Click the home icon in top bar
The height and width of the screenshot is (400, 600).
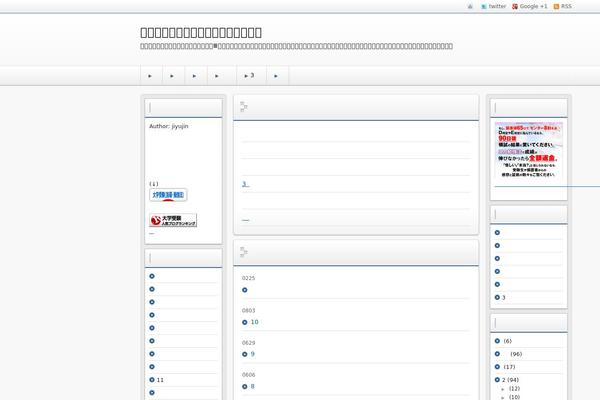[470, 7]
